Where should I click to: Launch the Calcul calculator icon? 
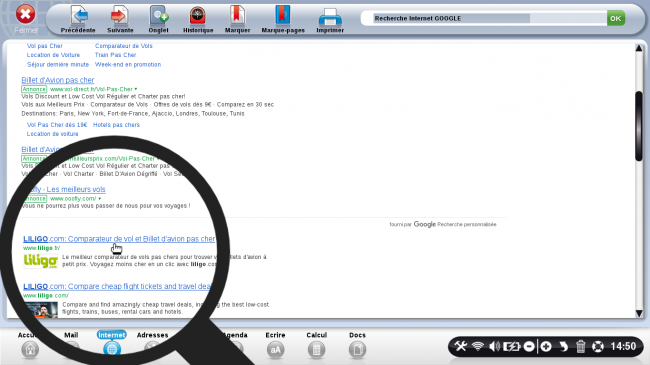pos(316,350)
